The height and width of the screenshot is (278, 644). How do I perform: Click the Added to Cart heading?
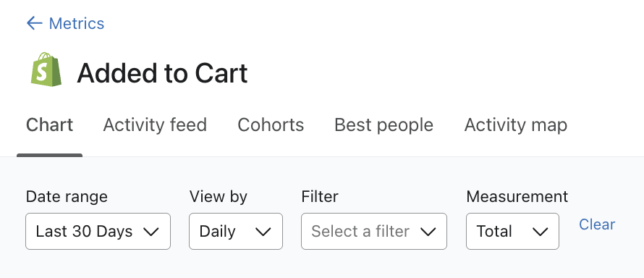click(x=162, y=73)
